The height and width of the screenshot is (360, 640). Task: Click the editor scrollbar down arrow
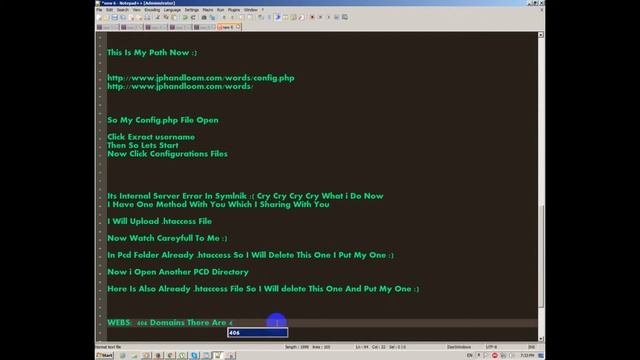pyautogui.click(x=540, y=338)
